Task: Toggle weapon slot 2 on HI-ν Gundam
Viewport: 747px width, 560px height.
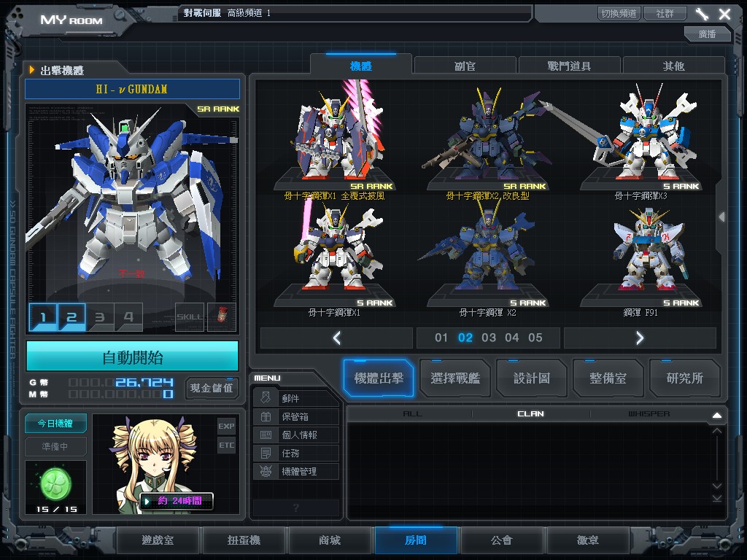Action: coord(71,317)
